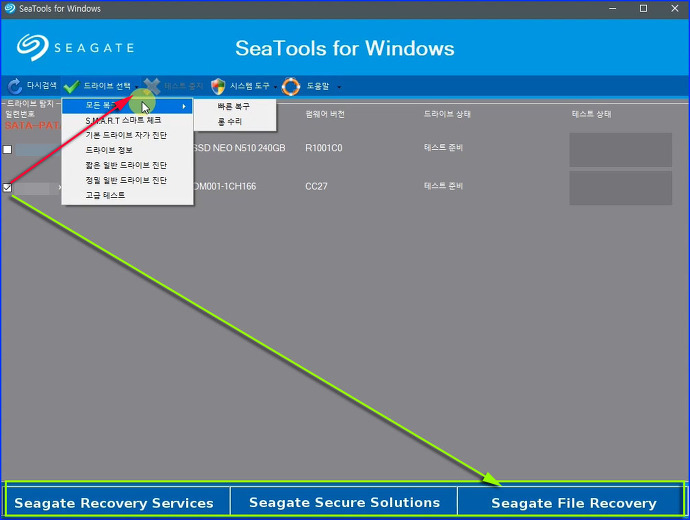Click the SeaTools title bar app icon
The height and width of the screenshot is (520, 690).
pyautogui.click(x=9, y=8)
